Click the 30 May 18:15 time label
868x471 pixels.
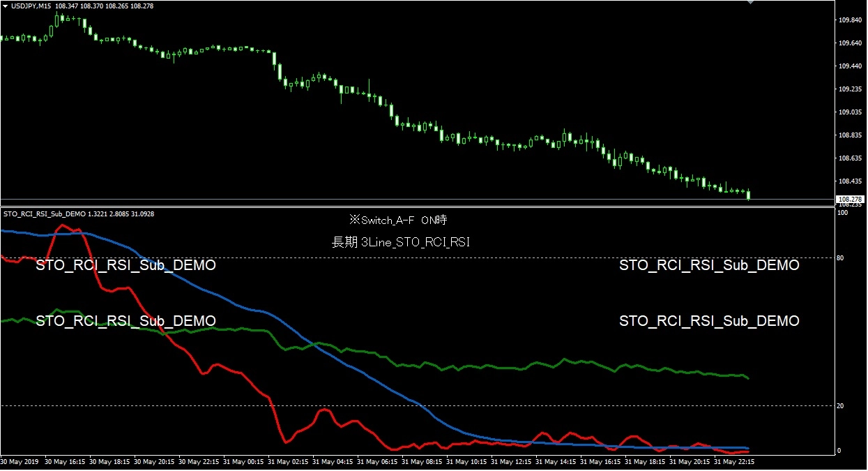[110, 462]
